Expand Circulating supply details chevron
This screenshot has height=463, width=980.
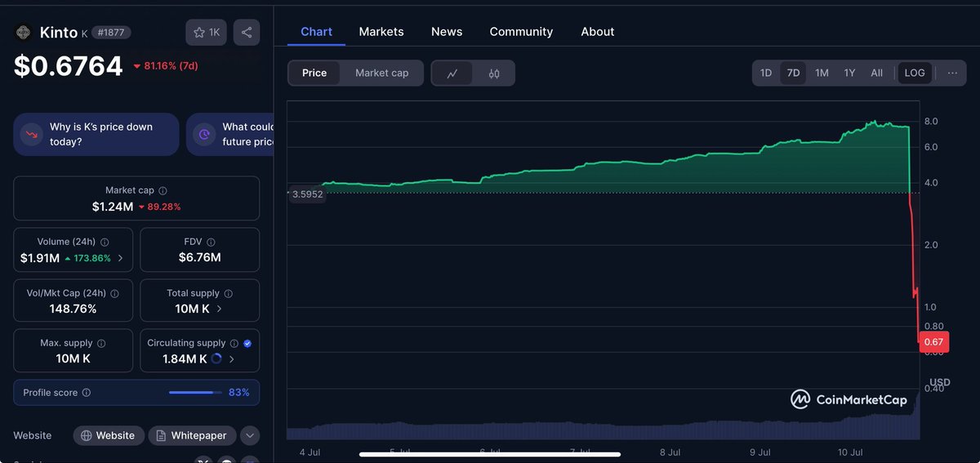click(x=232, y=358)
